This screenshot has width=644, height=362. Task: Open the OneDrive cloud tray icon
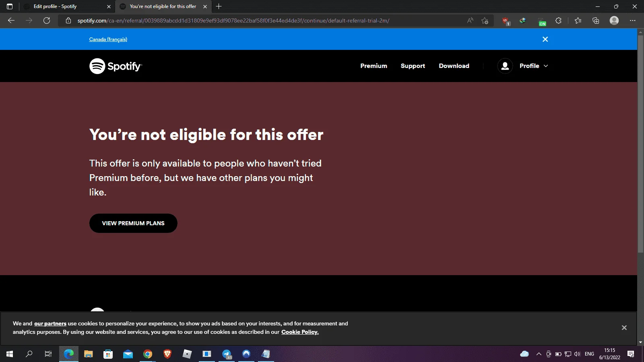524,354
